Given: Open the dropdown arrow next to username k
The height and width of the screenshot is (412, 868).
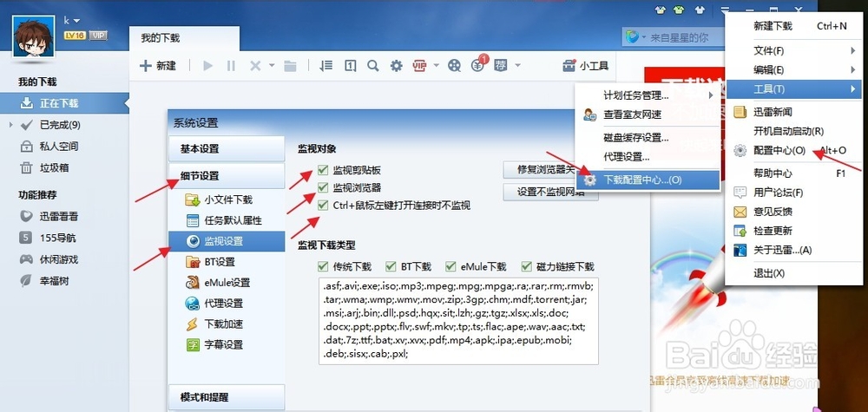Looking at the screenshot, I should [x=76, y=21].
